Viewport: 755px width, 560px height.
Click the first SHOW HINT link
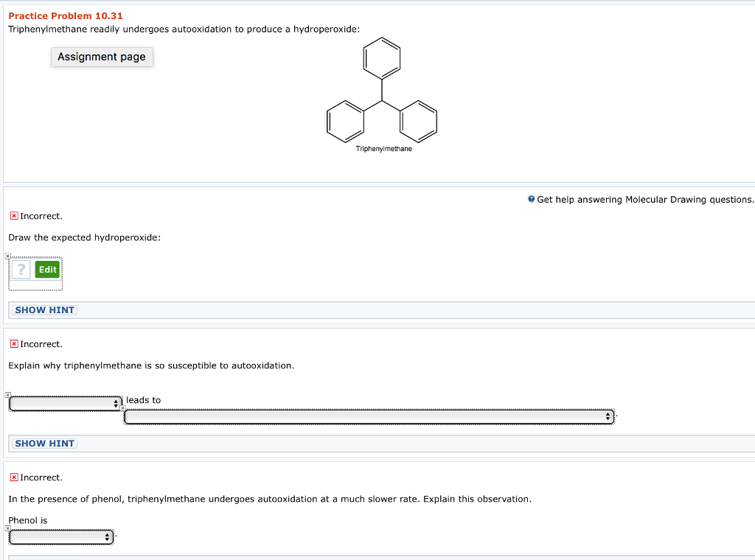tap(44, 309)
